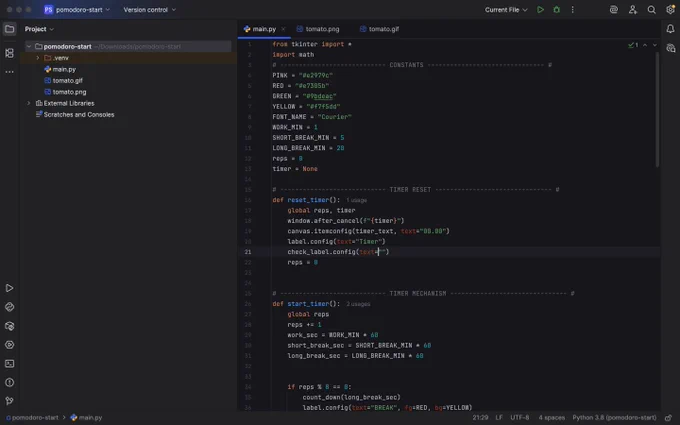680x425 pixels.
Task: Change the LF line separator
Action: click(x=499, y=418)
